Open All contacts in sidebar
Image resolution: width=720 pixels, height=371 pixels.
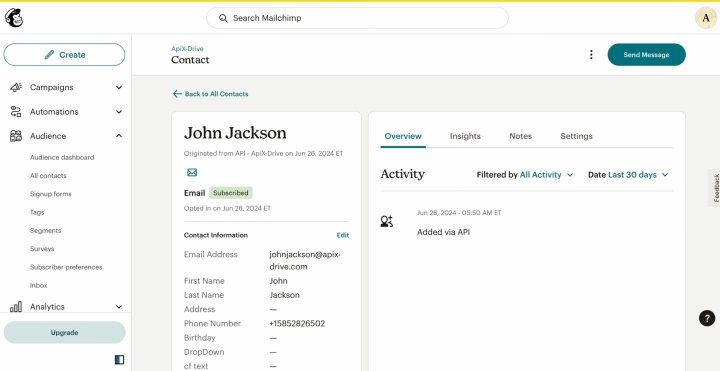pyautogui.click(x=48, y=175)
